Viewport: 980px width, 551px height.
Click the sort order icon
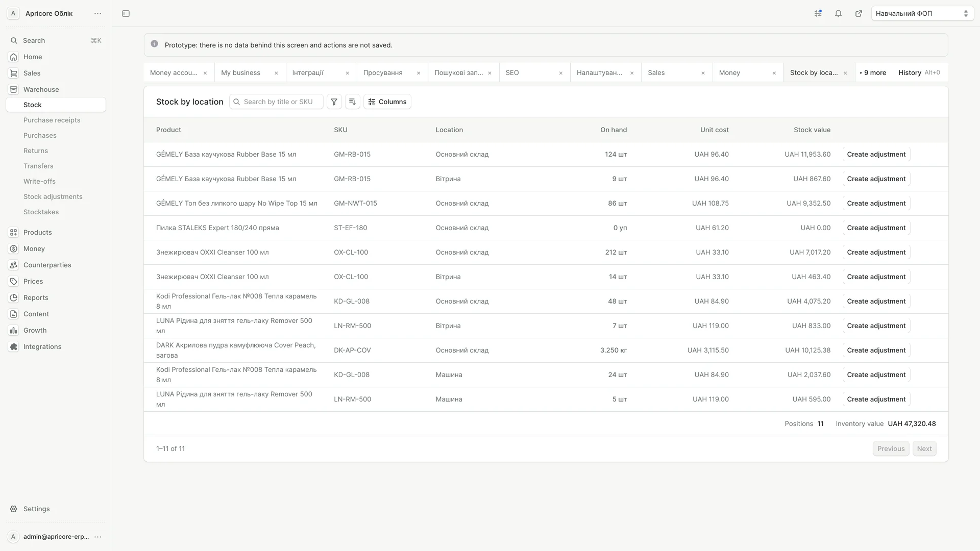(x=352, y=102)
